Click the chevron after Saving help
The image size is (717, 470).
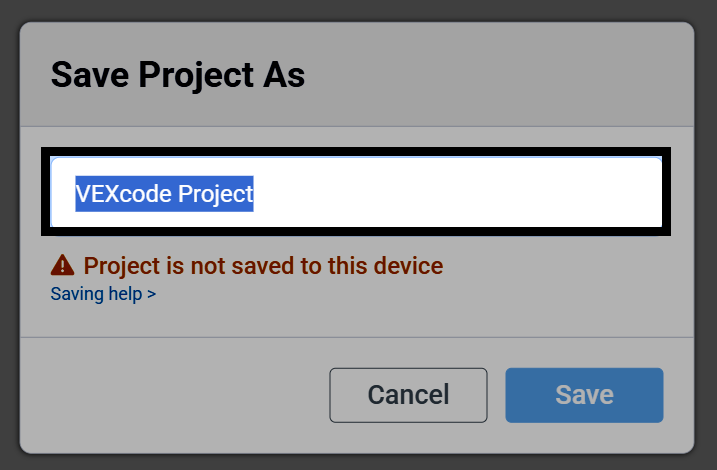[x=151, y=294]
